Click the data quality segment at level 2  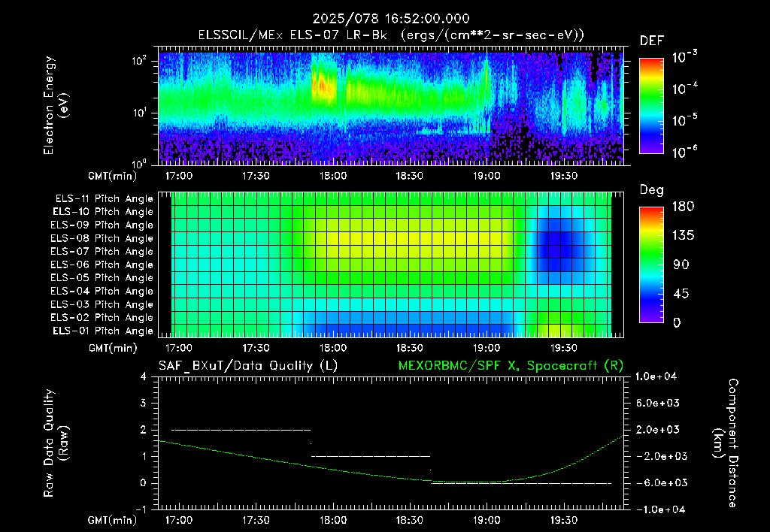pyautogui.click(x=241, y=430)
